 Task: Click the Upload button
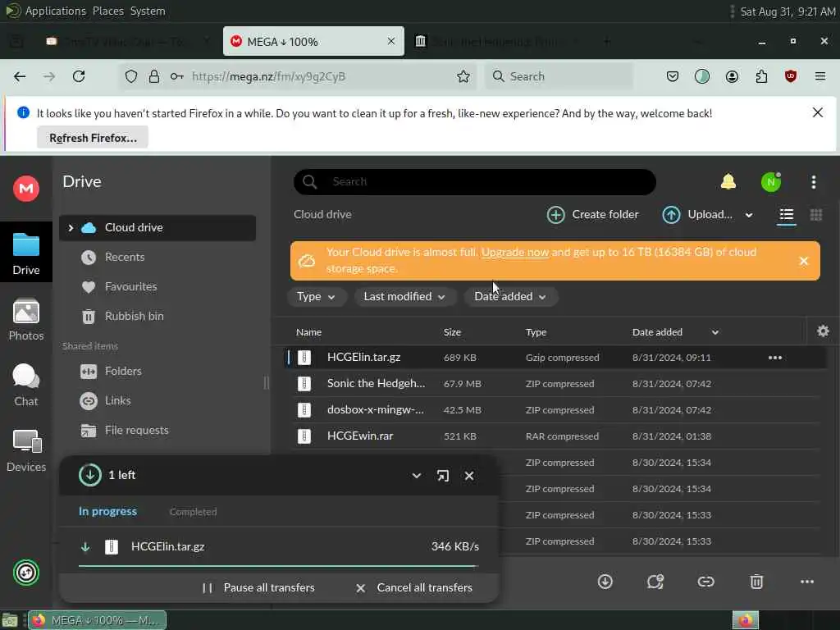(697, 215)
